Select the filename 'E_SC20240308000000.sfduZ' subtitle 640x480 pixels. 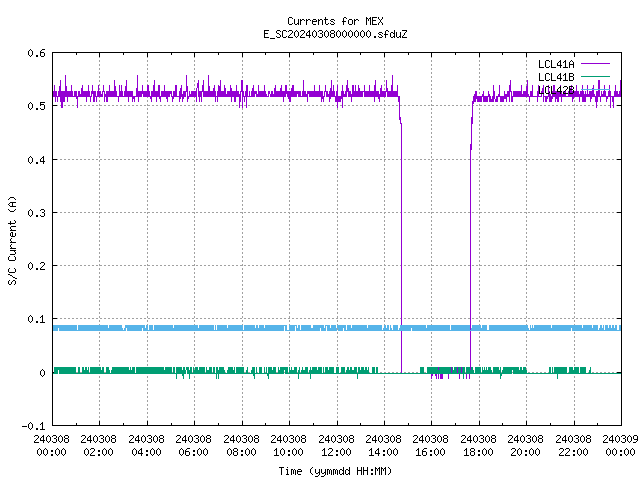click(x=335, y=34)
